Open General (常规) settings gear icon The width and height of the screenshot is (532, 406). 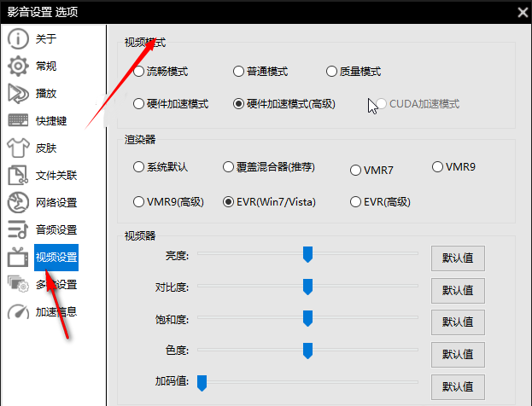point(18,67)
